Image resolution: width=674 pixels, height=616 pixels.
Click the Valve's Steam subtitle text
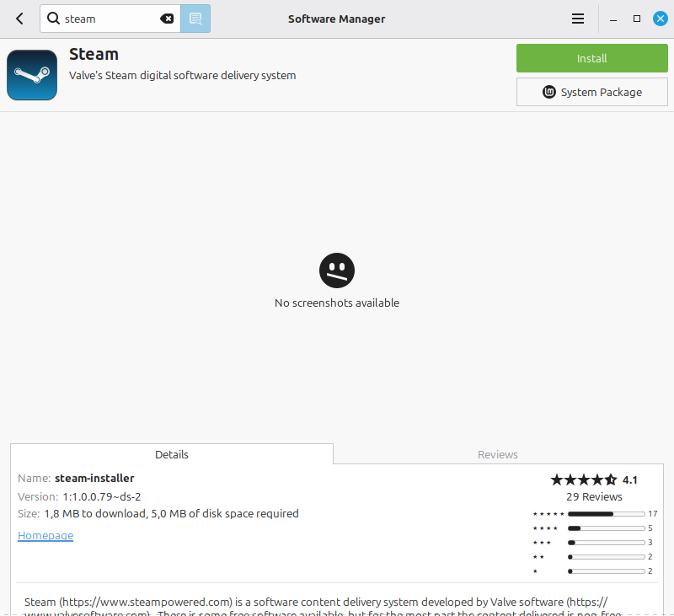point(182,75)
